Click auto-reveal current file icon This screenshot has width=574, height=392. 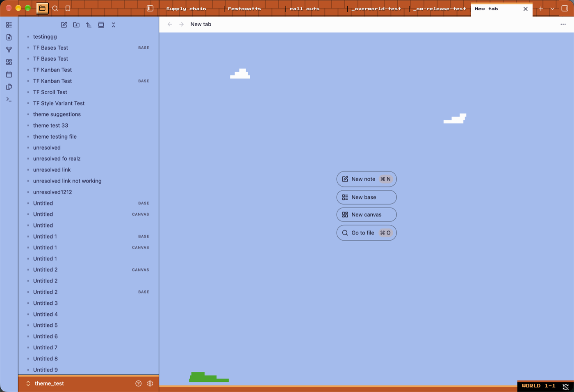click(101, 25)
